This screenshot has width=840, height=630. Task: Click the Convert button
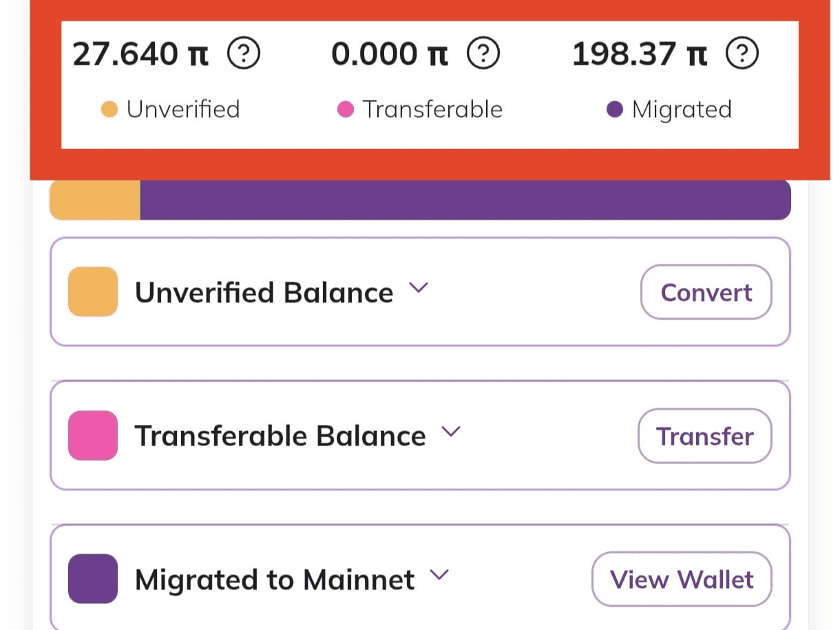[x=706, y=292]
